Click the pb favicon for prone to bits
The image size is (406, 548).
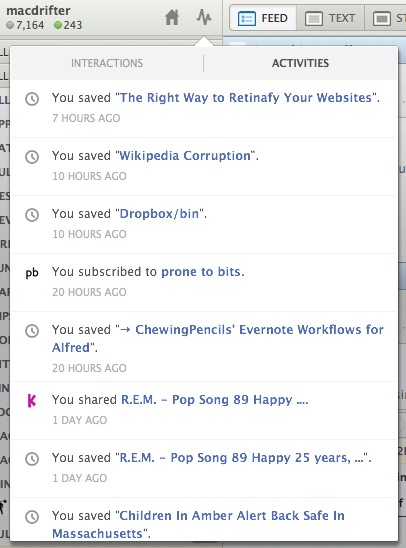click(32, 273)
